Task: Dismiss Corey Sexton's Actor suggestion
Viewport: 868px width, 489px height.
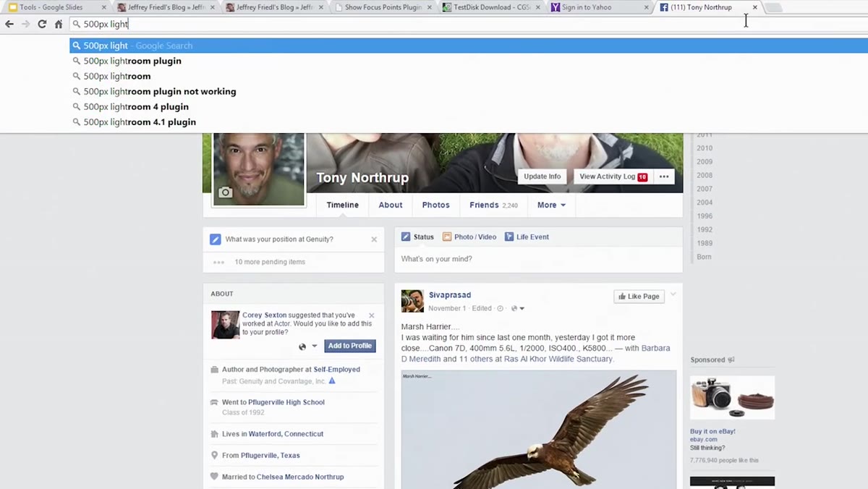Action: point(371,315)
